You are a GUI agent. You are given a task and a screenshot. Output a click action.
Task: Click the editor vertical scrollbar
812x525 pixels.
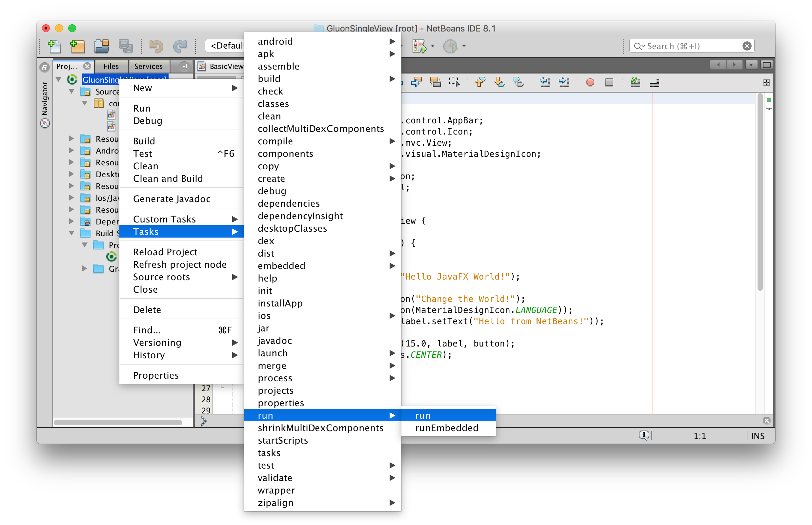click(x=760, y=193)
